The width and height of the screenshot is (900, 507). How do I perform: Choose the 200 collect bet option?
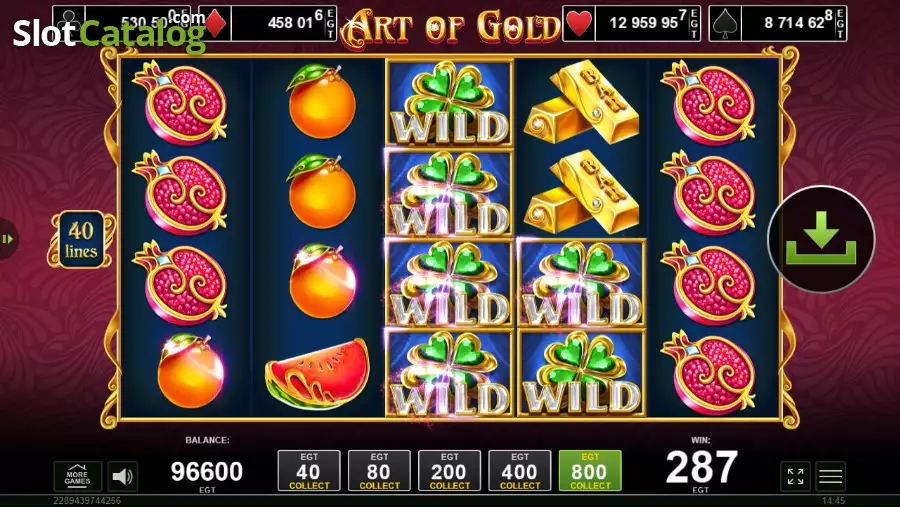click(x=449, y=471)
